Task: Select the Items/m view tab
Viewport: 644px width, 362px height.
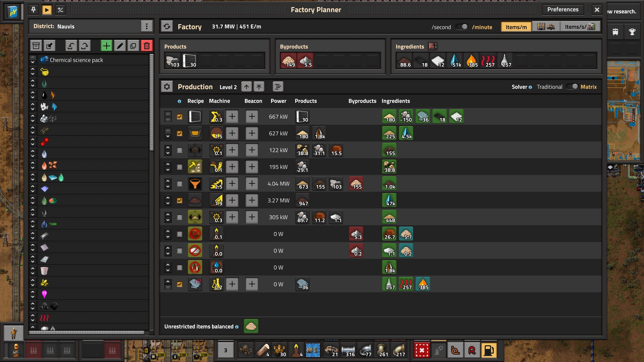Action: 516,27
